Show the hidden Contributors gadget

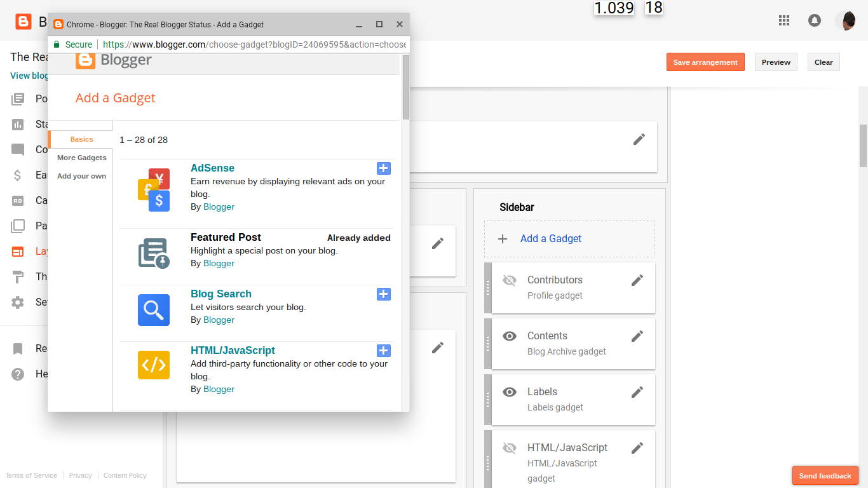pos(510,280)
